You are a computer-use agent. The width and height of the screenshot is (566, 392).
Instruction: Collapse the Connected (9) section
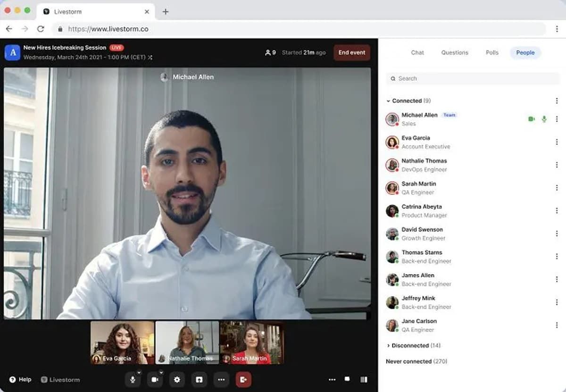pos(388,101)
